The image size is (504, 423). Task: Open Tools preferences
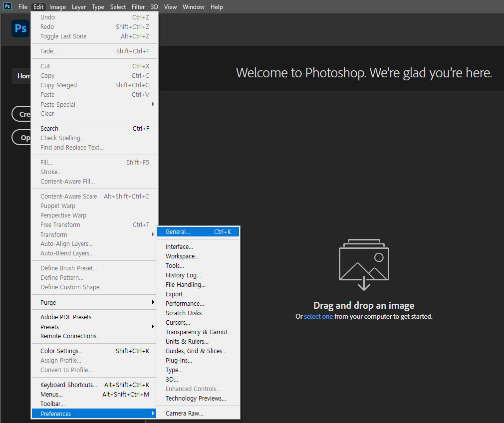point(198,265)
